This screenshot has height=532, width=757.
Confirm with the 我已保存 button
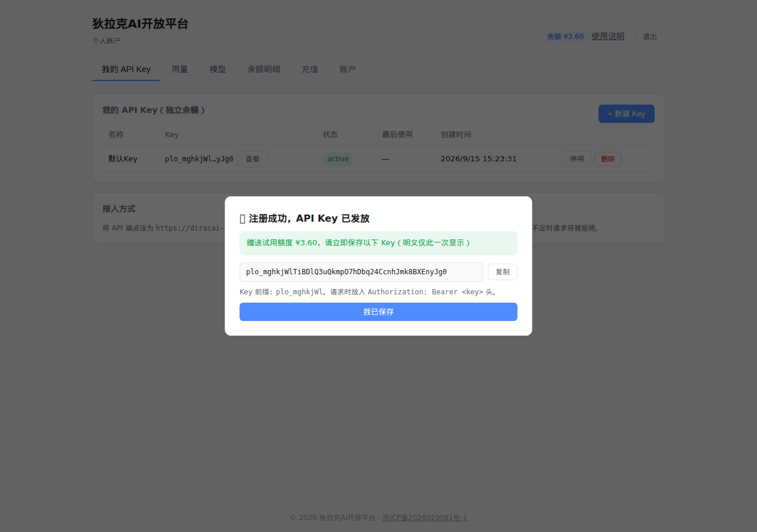(x=378, y=312)
